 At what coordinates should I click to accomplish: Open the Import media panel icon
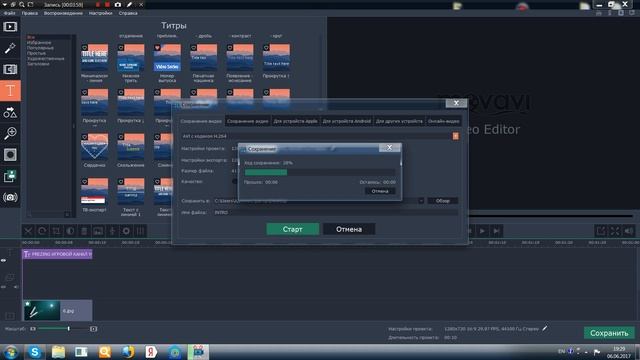click(10, 27)
